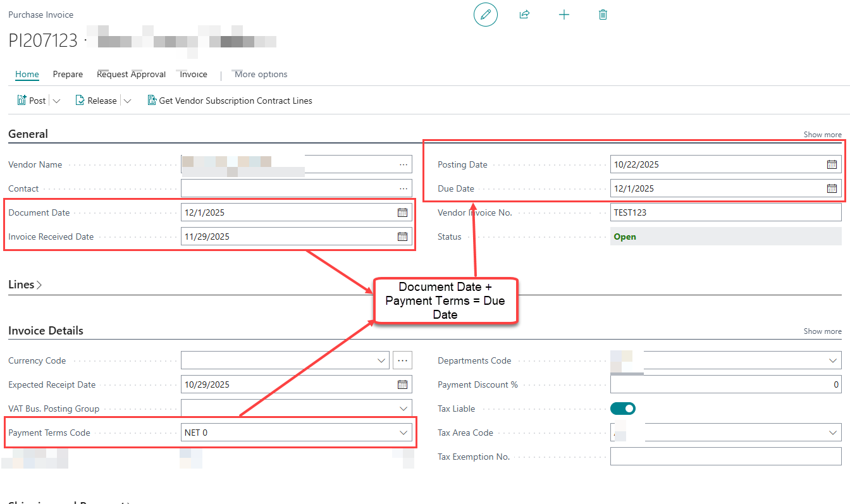Open Document Date calendar picker
Viewport: 850px width, 504px height.
[x=402, y=212]
